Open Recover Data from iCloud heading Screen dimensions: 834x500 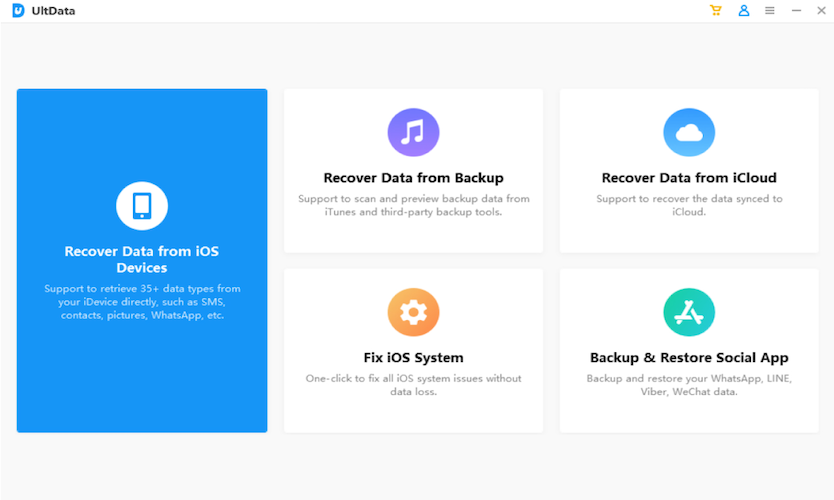(x=689, y=178)
